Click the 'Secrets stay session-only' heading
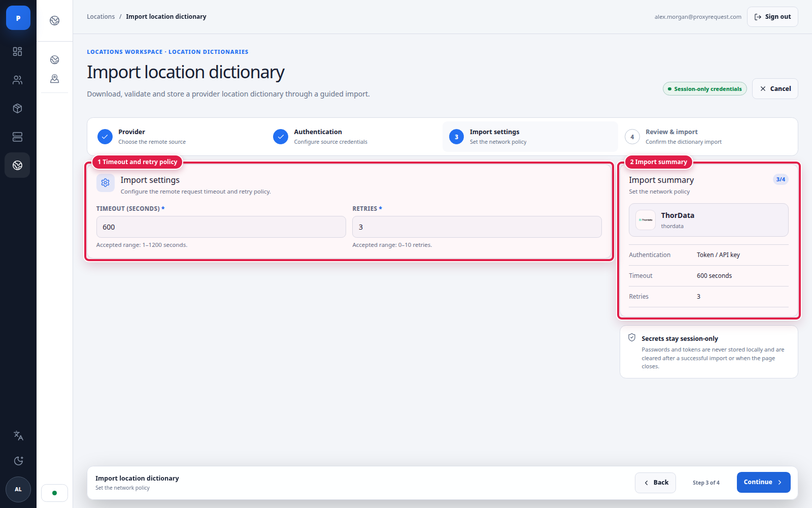 (x=680, y=339)
